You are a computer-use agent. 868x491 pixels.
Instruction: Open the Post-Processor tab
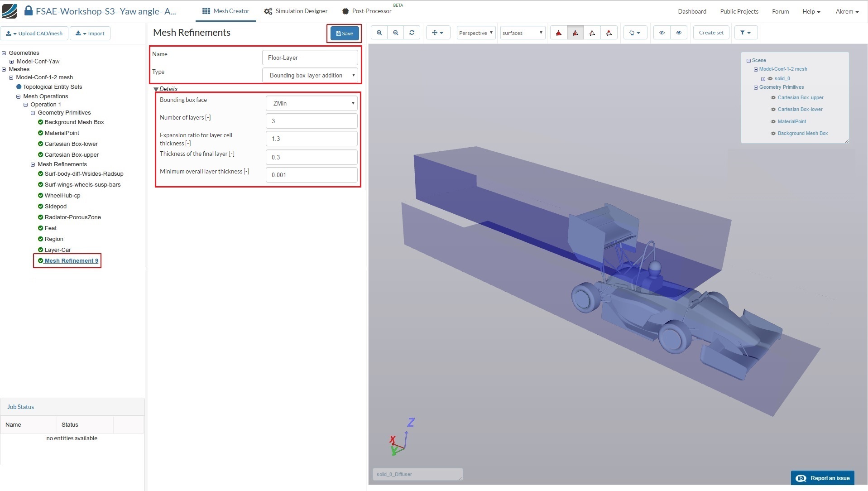pos(367,11)
